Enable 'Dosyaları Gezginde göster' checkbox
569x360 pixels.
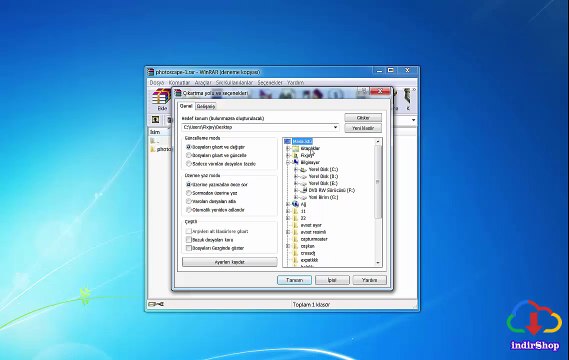coord(189,248)
